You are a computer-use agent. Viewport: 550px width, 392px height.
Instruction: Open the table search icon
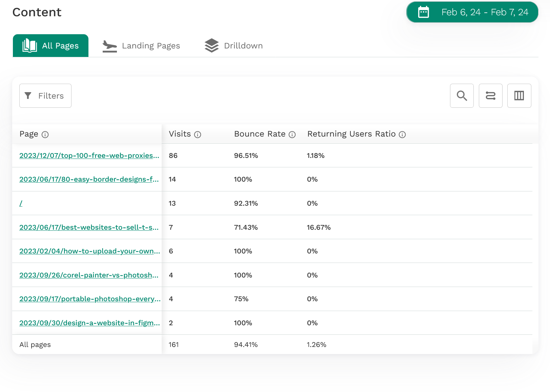pyautogui.click(x=462, y=96)
